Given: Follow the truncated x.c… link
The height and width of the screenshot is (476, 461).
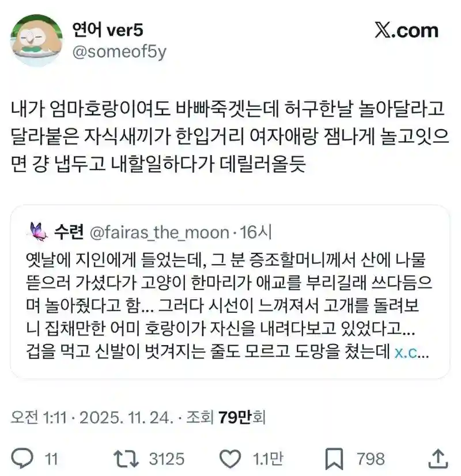Looking at the screenshot, I should click(411, 352).
